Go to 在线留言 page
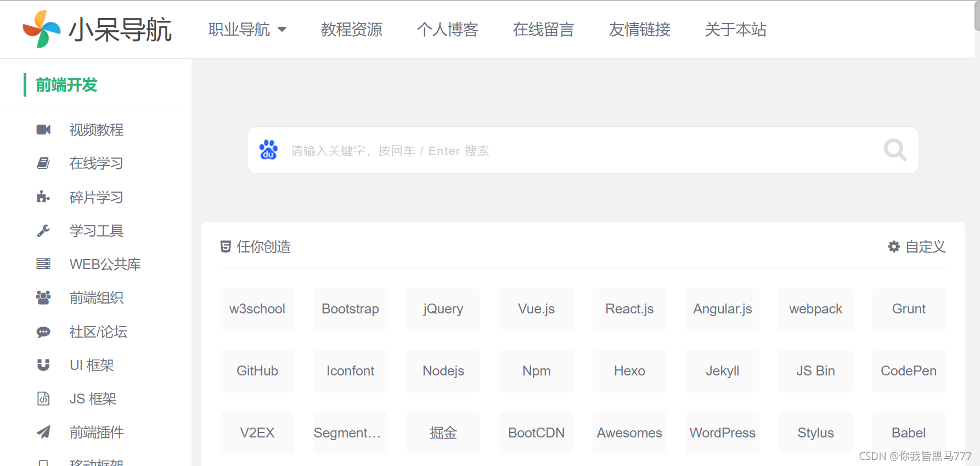 click(x=543, y=29)
